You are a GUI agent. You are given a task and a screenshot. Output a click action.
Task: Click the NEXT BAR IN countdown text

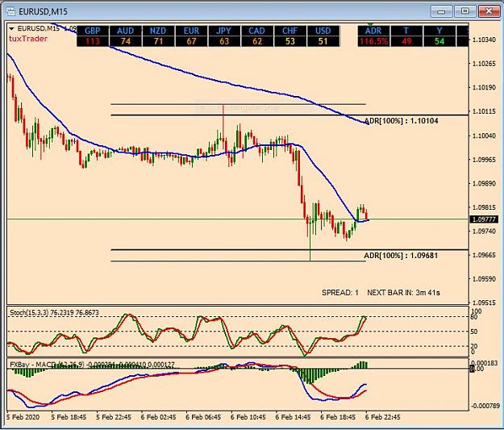[x=404, y=293]
